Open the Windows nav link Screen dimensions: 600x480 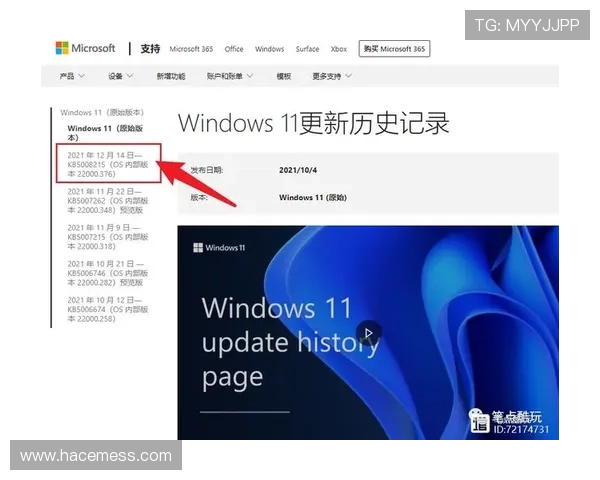(x=269, y=49)
